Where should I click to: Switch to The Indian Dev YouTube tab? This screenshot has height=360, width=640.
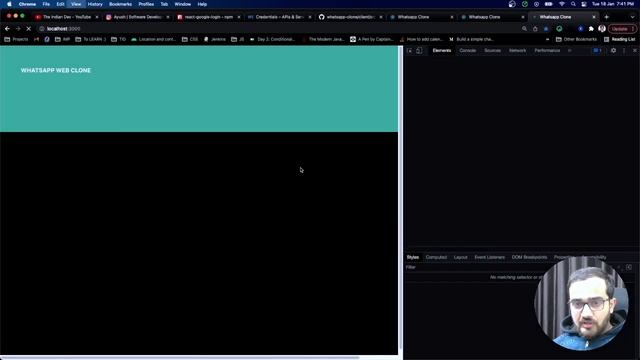pyautogui.click(x=67, y=17)
